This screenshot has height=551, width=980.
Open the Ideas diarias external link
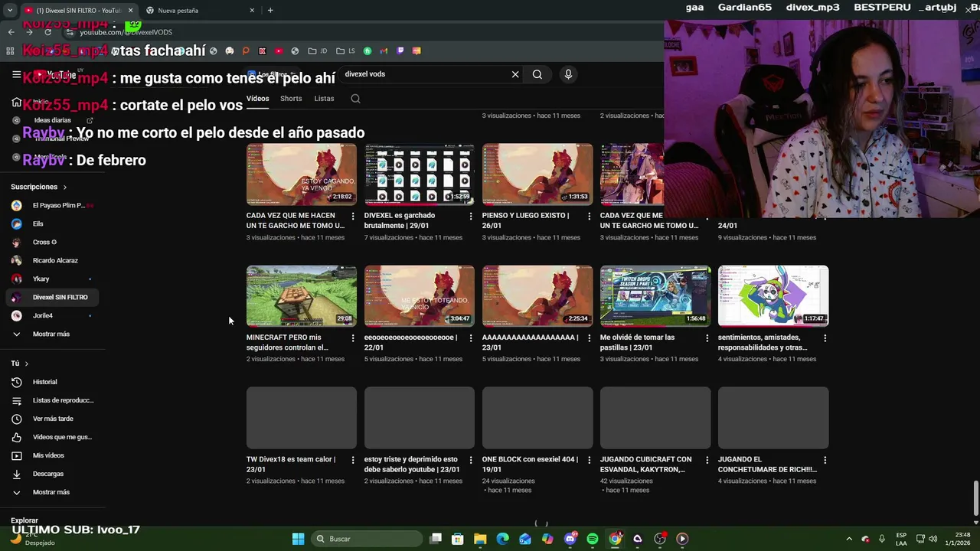click(90, 120)
